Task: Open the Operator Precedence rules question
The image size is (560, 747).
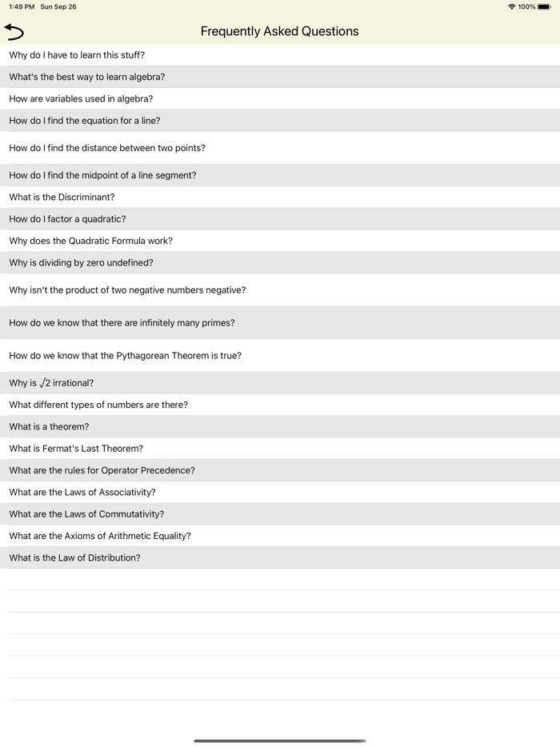Action: click(x=102, y=470)
